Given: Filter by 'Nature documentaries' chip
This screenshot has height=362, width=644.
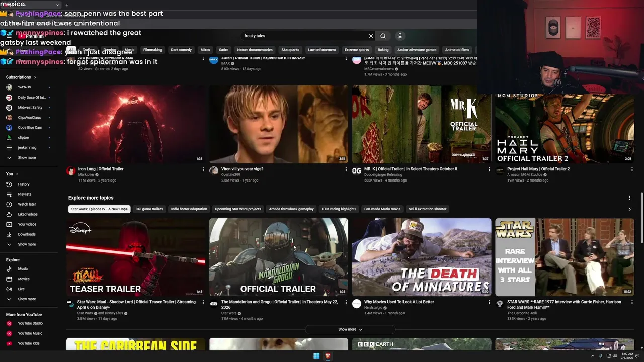Looking at the screenshot, I should 255,50.
